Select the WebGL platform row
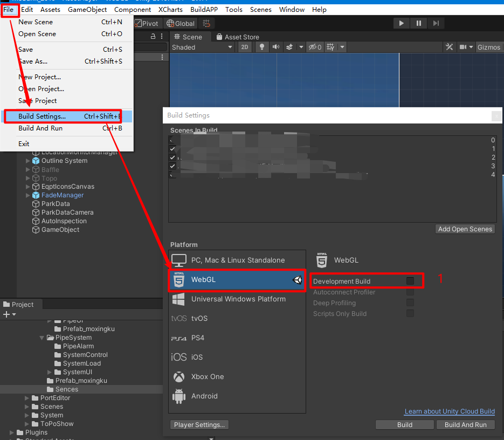Screen dimensions: 504x440 coord(237,279)
